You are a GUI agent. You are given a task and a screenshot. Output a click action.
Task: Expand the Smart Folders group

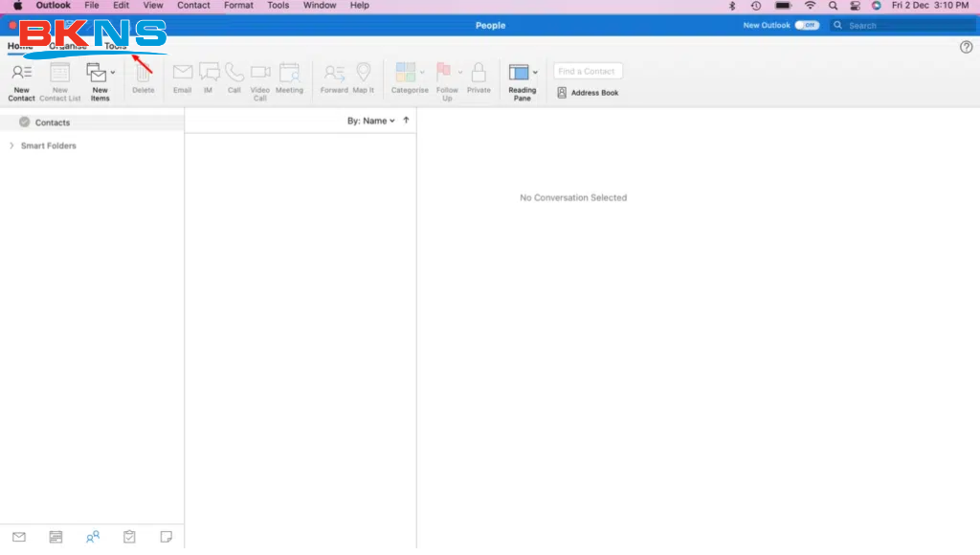coord(11,145)
